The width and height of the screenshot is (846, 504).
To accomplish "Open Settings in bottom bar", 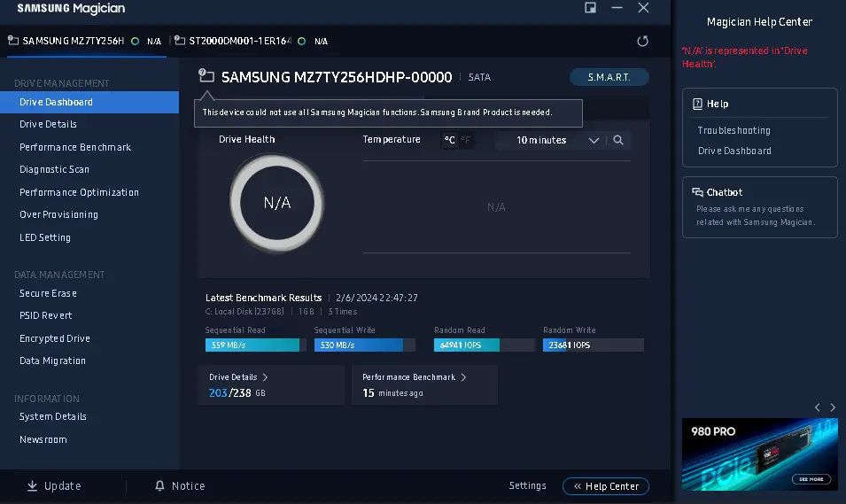I will [x=528, y=485].
